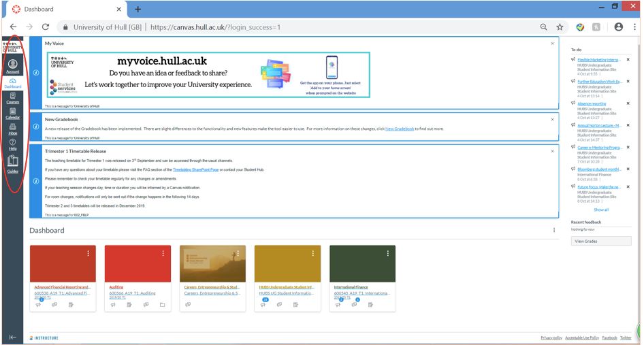Dismiss the Flexible Marketing Intern to-do
Viewport: 644px width, 345px height.
(628, 60)
